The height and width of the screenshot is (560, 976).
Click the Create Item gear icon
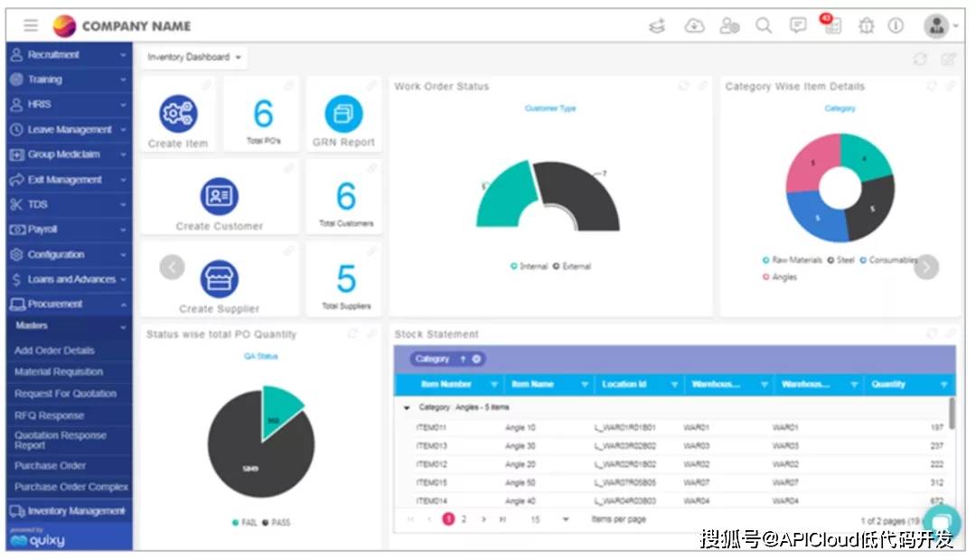point(178,114)
